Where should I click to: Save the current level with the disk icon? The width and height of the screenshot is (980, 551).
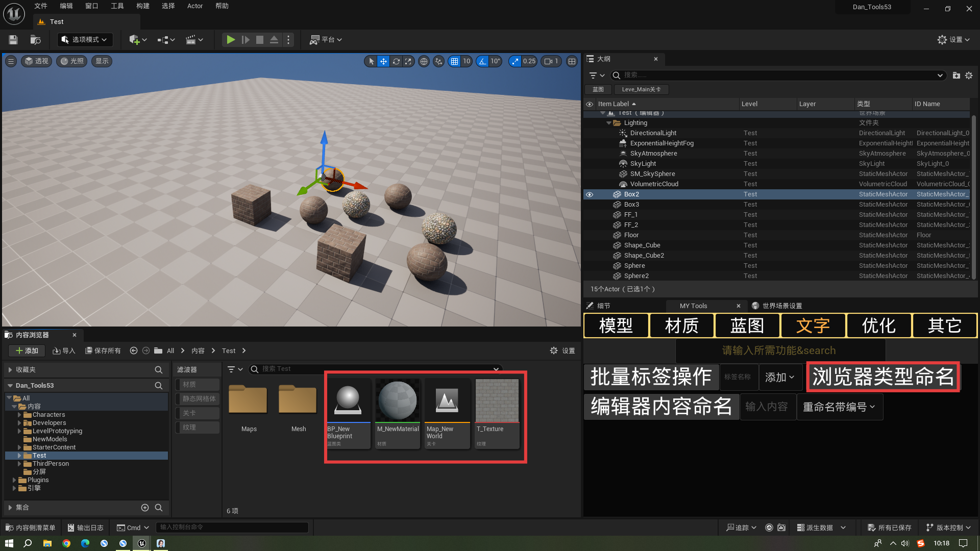pos(13,40)
